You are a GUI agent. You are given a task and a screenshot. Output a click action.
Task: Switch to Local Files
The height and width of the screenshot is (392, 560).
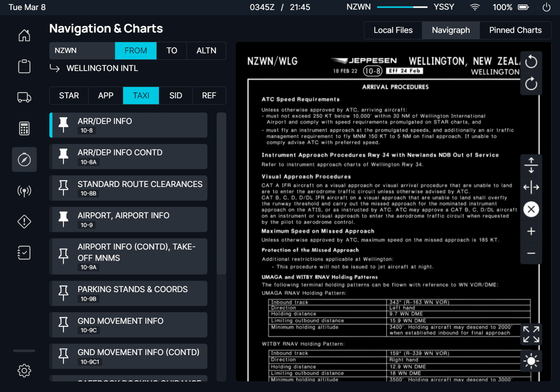pos(393,30)
